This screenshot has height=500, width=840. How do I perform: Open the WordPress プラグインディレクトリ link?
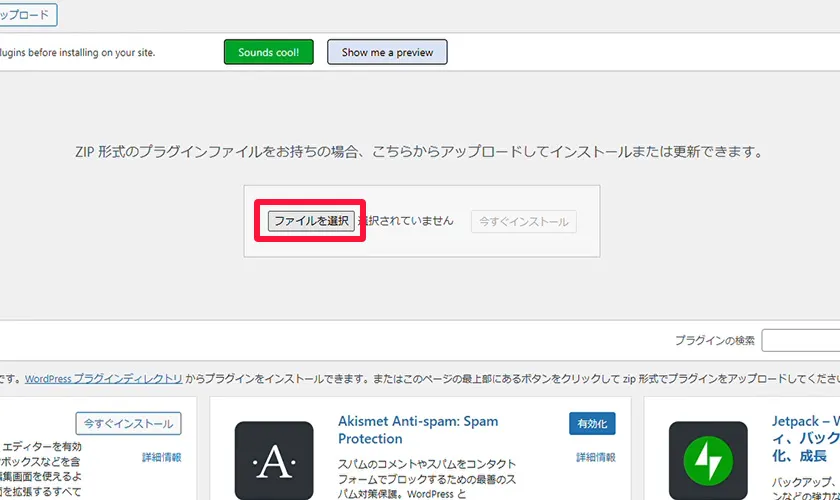[x=104, y=379]
